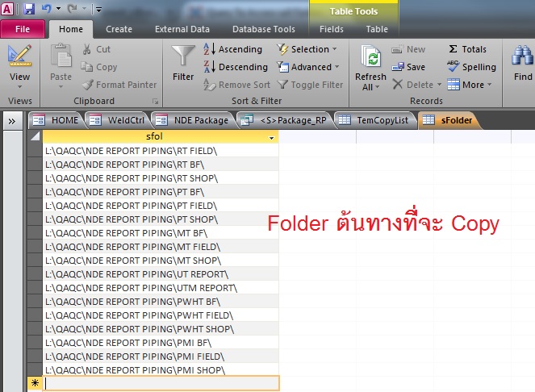Viewport: 535px width, 392px height.
Task: Click the Cut scissors icon
Action: point(87,49)
